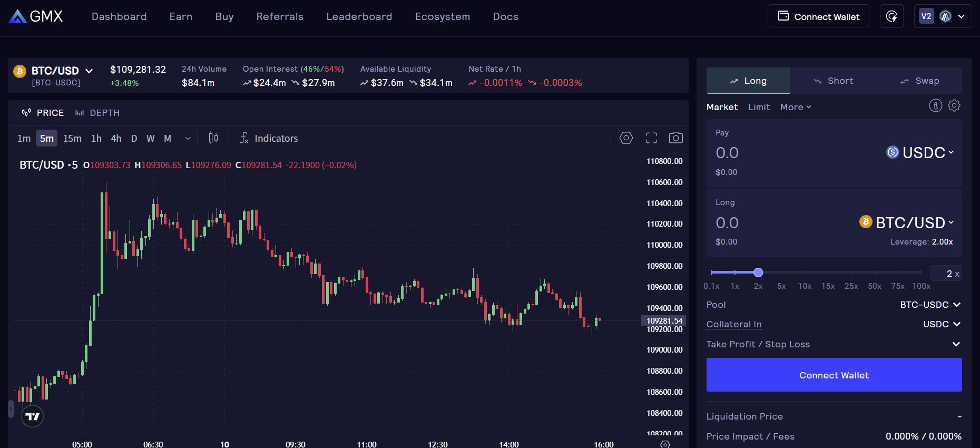Click the GMX logo
The width and height of the screenshot is (980, 448).
(36, 16)
